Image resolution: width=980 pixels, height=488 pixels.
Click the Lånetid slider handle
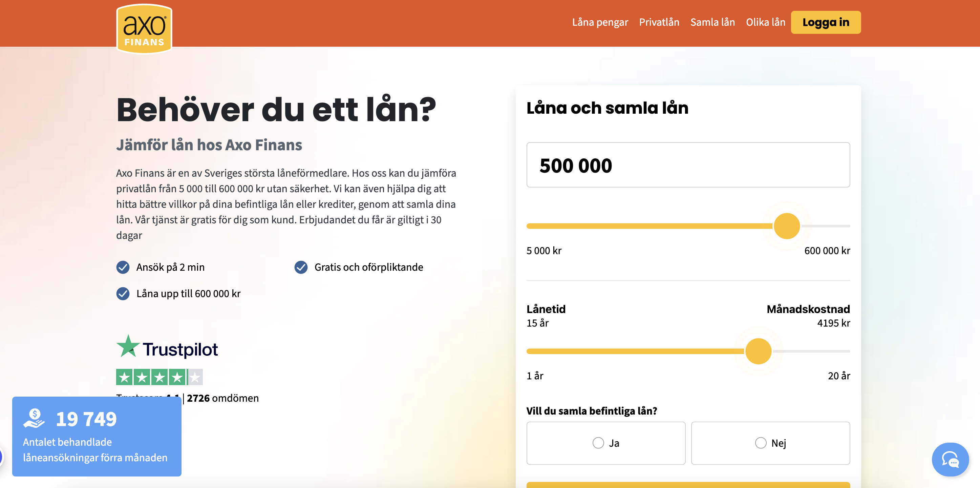pos(758,351)
